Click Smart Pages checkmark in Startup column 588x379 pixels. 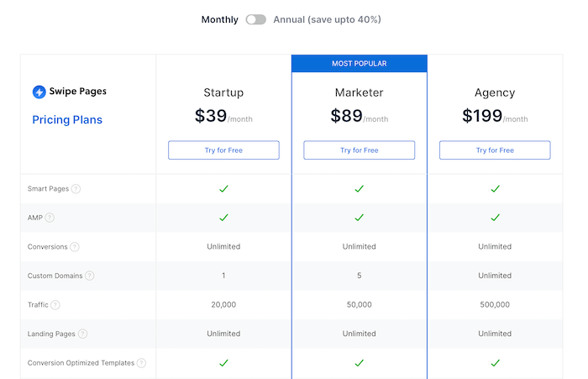coord(223,189)
